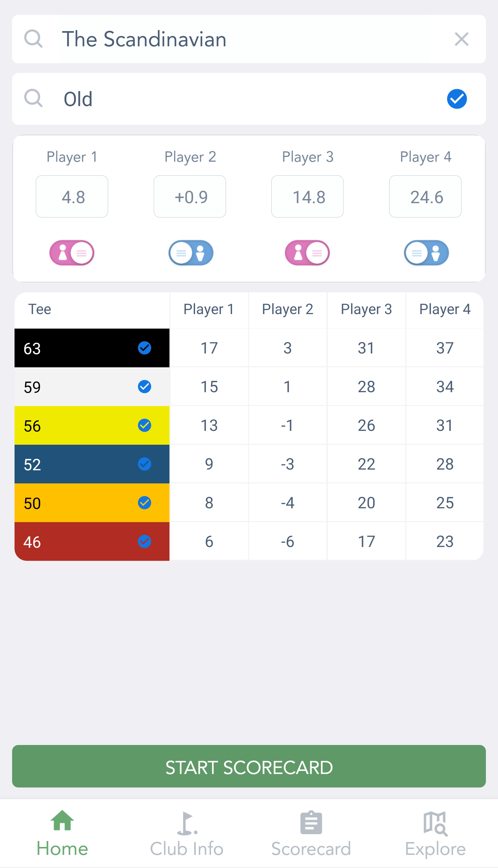Uncheck the blue 52 tee checkmark
The image size is (498, 868).
point(145,464)
